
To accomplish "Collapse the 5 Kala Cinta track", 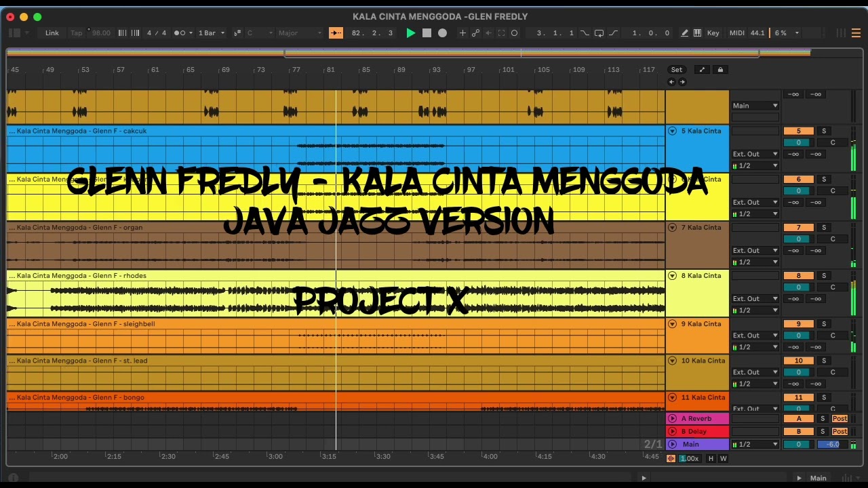I will click(x=672, y=131).
